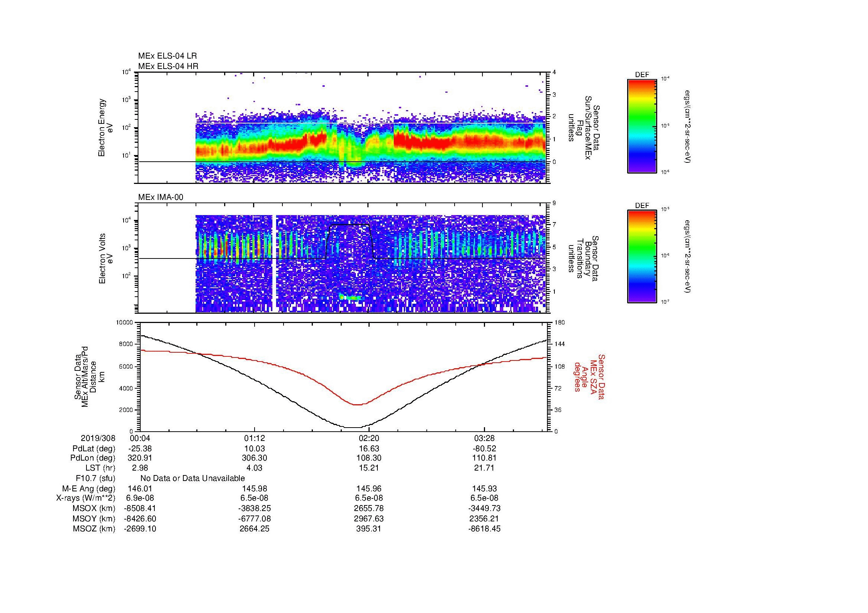868x613 pixels.
Task: Click the MSOY value '2967.63'
Action: pyautogui.click(x=369, y=518)
